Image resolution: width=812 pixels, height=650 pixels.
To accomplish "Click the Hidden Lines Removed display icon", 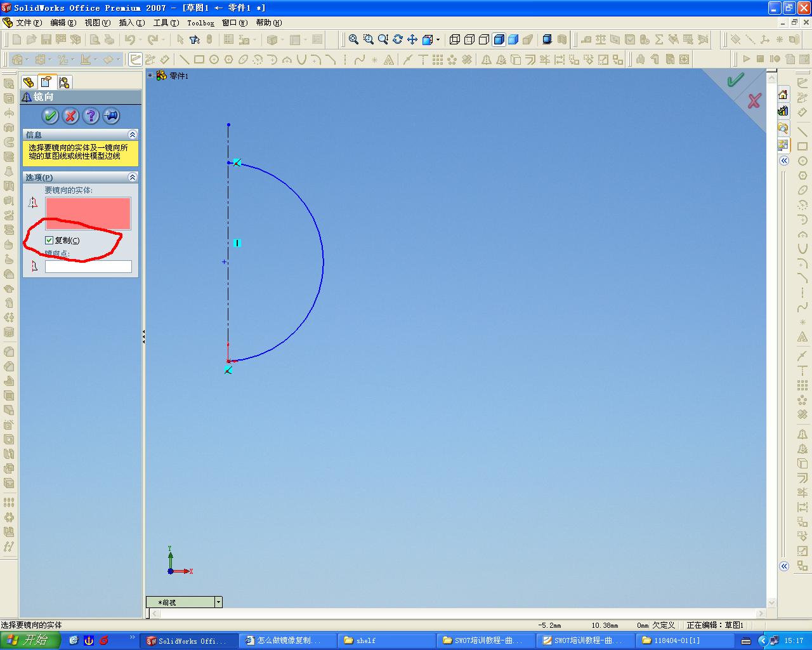I will click(x=484, y=39).
